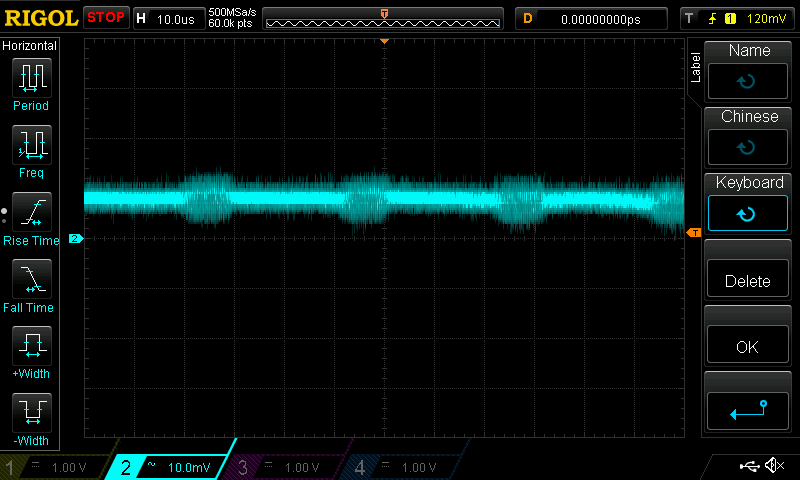
Task: Click the trigger level 120mV readout
Action: point(766,19)
